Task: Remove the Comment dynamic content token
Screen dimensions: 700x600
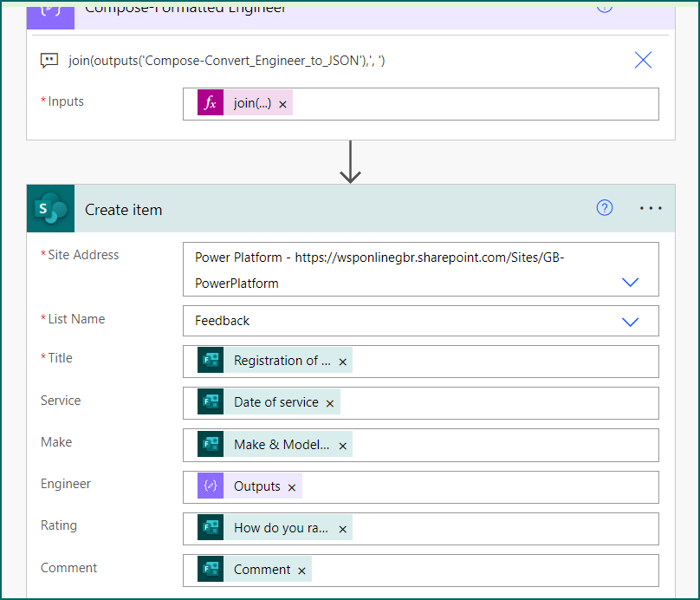Action: 301,571
